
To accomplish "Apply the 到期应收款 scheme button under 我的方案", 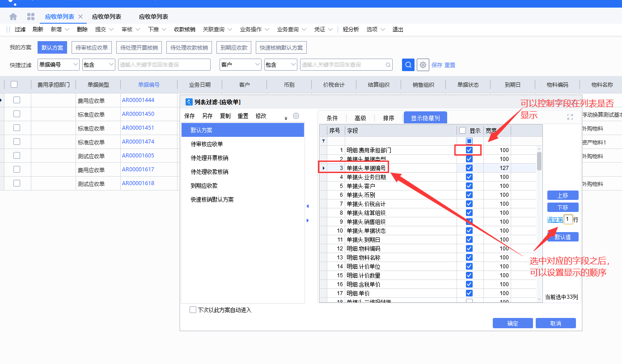I will pyautogui.click(x=234, y=48).
